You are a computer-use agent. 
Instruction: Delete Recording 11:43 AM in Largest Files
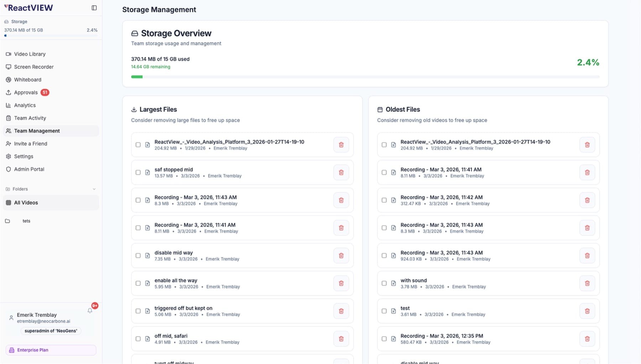pyautogui.click(x=341, y=200)
